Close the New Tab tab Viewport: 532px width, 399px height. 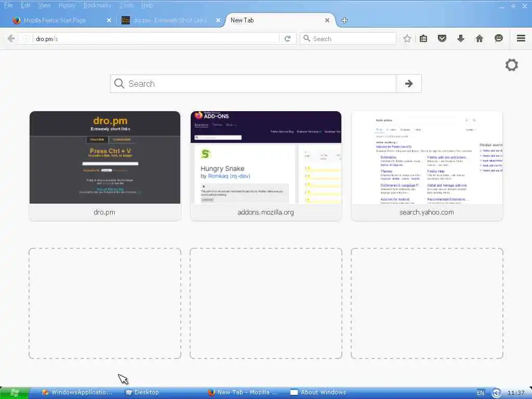(x=327, y=20)
